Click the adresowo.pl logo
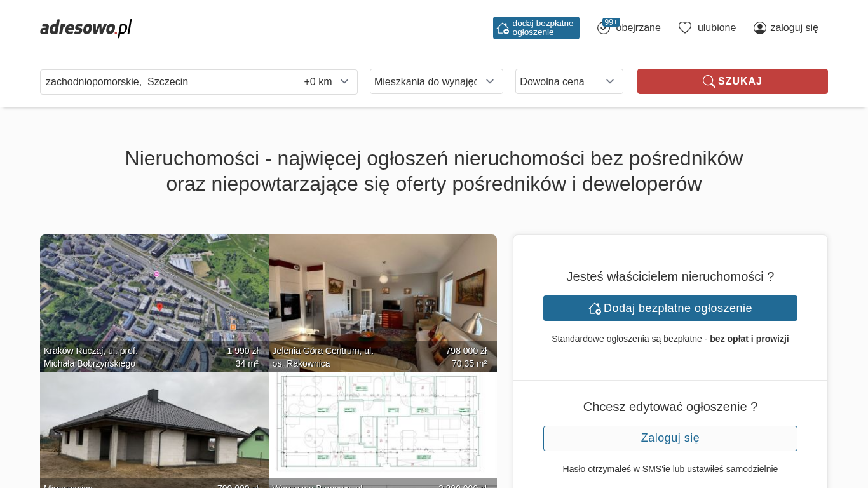868x488 pixels. (86, 28)
